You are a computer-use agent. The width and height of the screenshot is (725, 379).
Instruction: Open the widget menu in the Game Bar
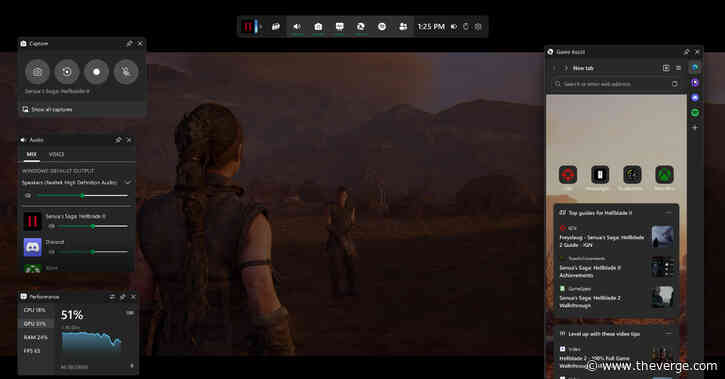pos(276,27)
